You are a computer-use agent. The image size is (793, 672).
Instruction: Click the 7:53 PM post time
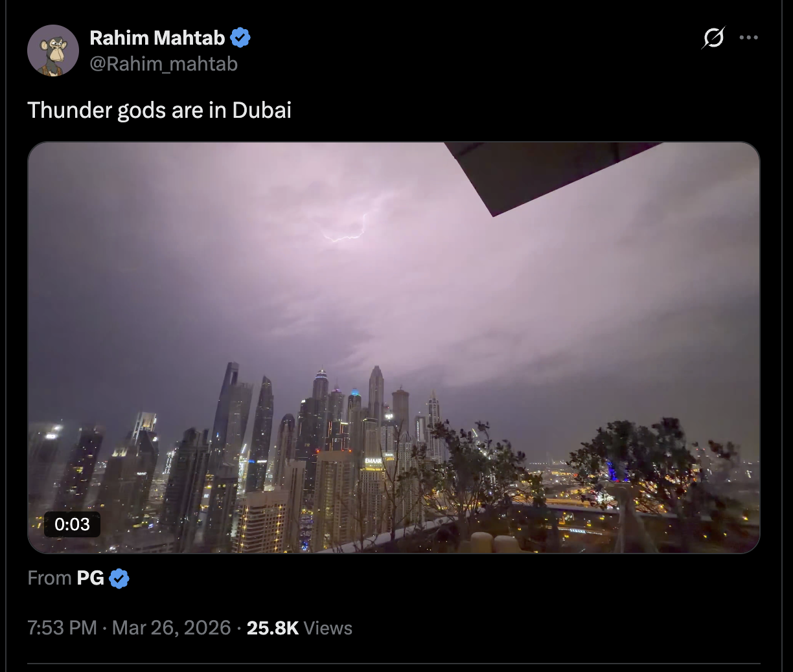coord(62,628)
